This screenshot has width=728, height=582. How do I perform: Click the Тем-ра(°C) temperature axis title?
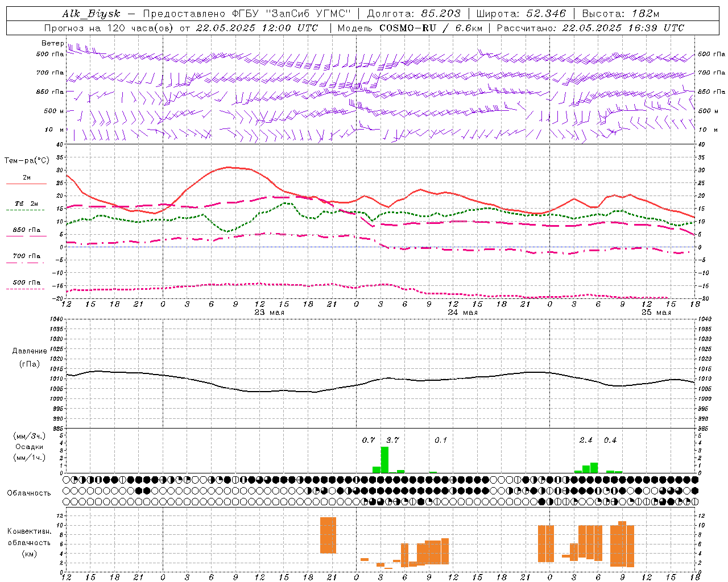[27, 161]
